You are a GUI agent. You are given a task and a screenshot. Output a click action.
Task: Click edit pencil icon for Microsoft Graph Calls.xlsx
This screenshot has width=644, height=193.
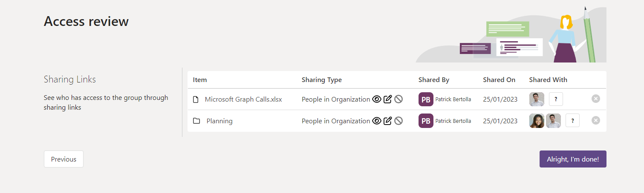387,99
